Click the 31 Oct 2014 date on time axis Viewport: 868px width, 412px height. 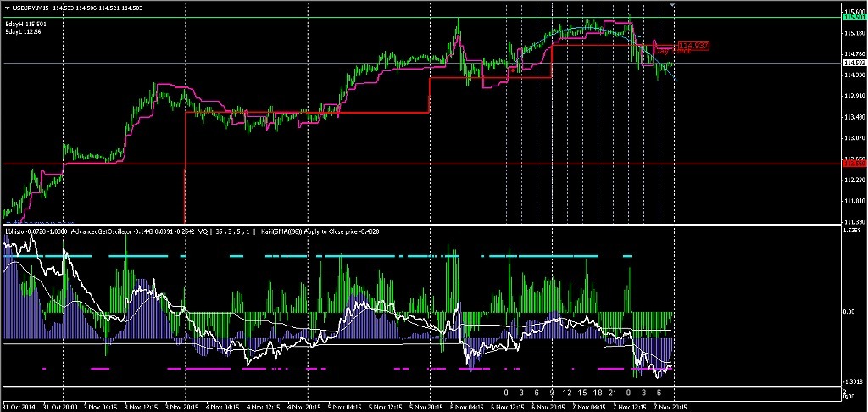19,407
